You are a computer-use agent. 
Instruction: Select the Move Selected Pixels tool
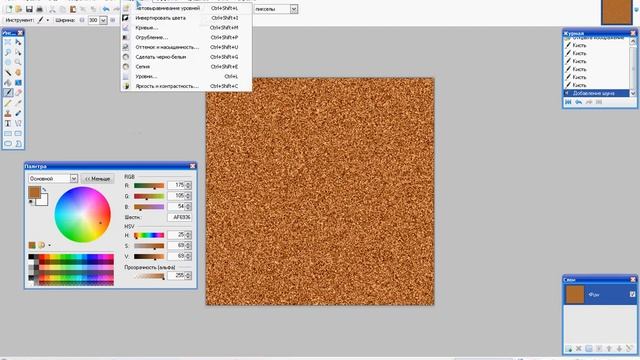coord(18,42)
